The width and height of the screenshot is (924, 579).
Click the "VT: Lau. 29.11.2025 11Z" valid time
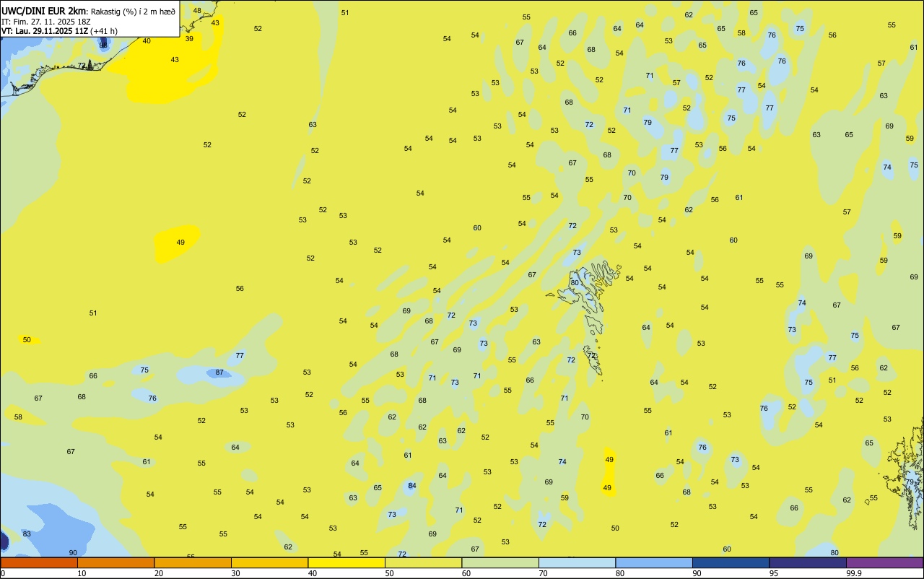click(x=45, y=30)
